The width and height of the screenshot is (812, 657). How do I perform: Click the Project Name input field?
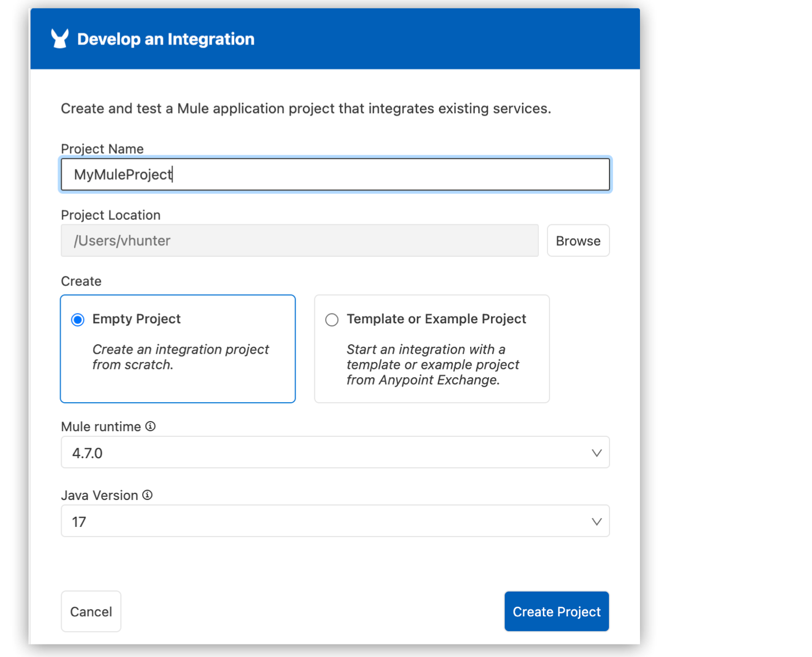(x=335, y=175)
